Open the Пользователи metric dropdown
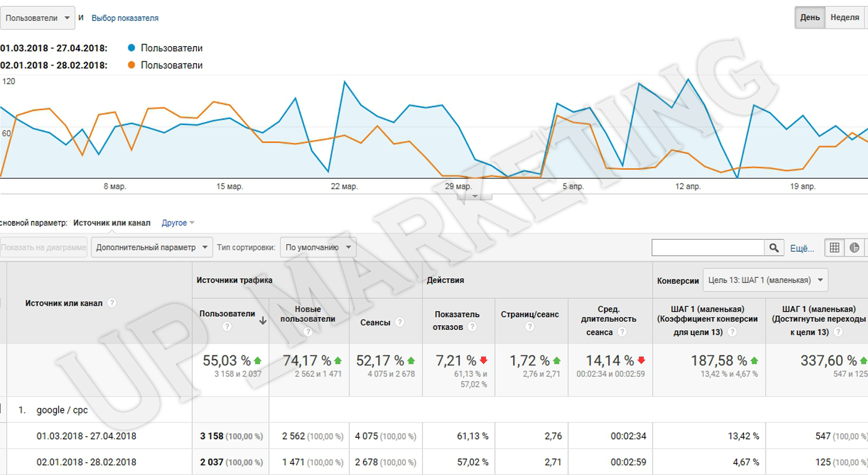The image size is (868, 475). point(37,18)
